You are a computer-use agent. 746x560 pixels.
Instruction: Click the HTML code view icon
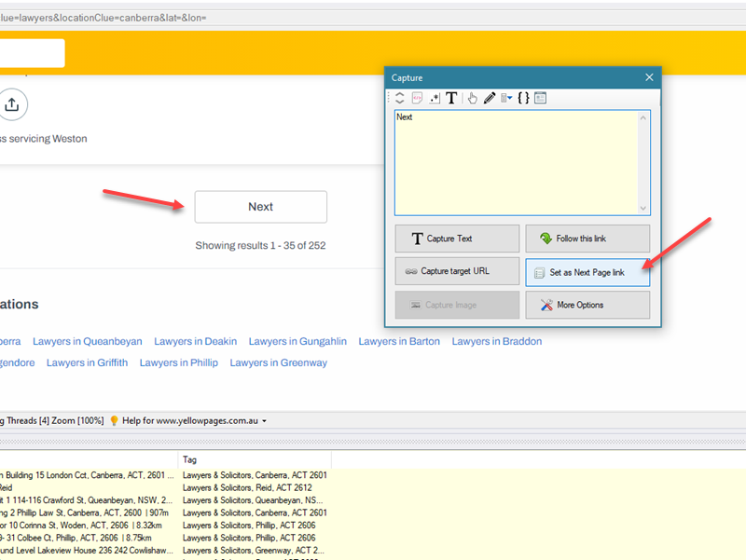[x=417, y=98]
